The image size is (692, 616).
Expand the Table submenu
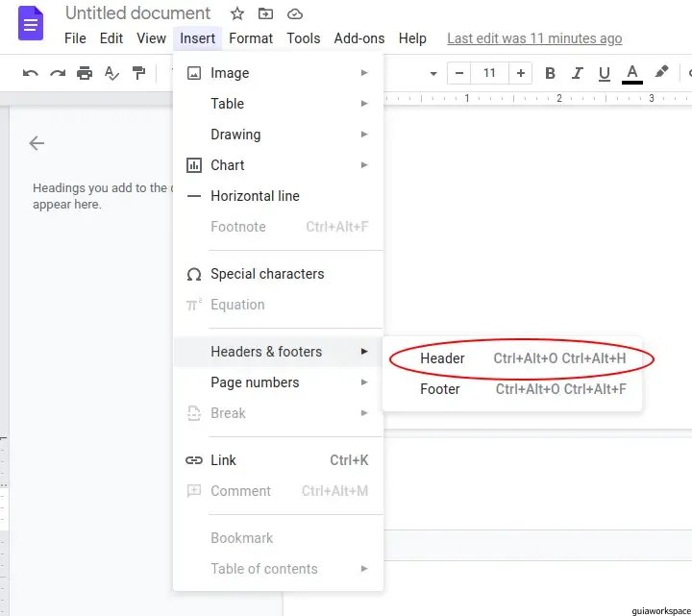tap(278, 104)
